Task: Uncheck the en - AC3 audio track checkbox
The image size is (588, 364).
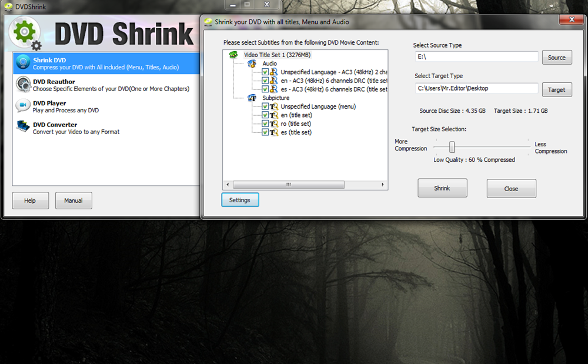Action: (x=265, y=81)
